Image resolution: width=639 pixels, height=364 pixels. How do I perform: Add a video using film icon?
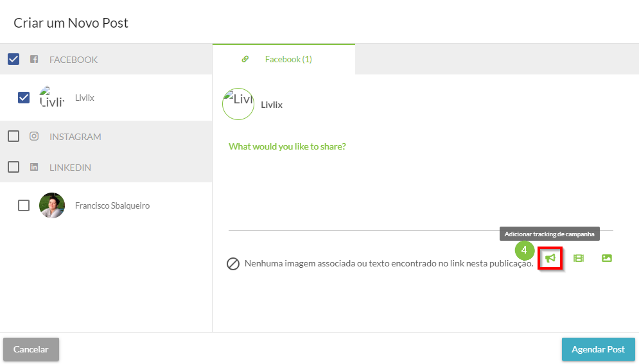pos(579,258)
